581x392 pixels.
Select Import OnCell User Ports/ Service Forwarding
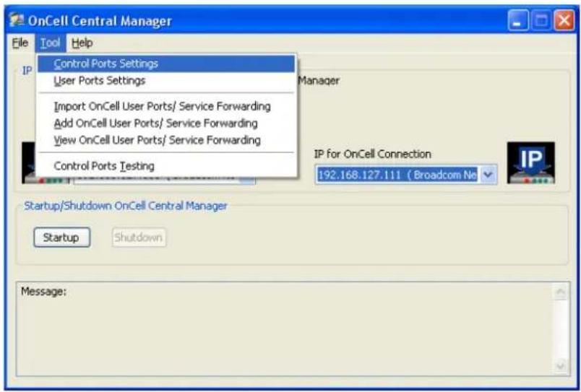point(166,106)
